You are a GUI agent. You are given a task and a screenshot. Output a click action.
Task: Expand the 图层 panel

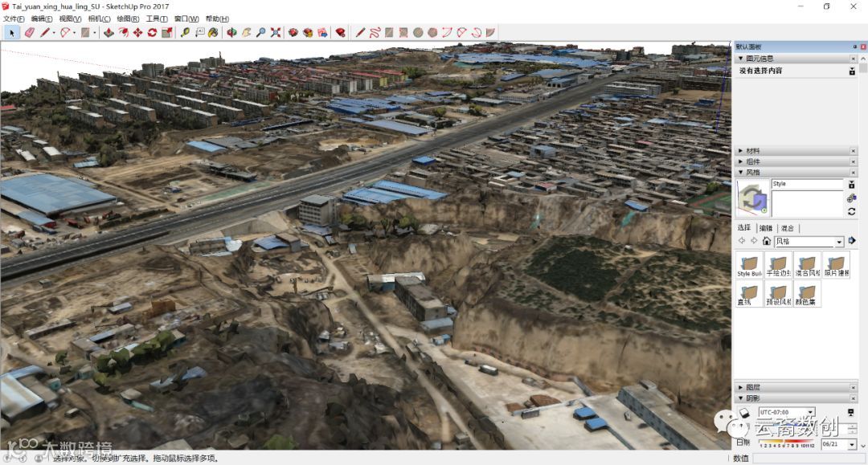(x=741, y=387)
